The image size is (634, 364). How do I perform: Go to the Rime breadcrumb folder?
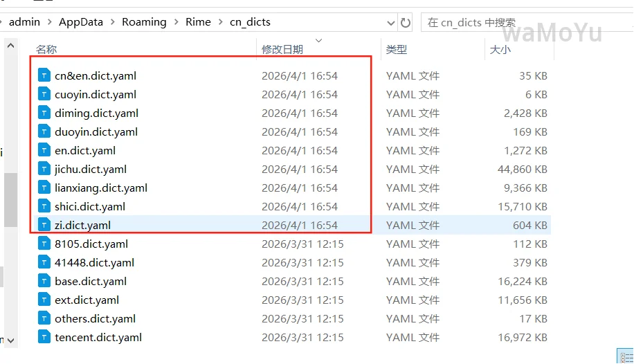coord(198,22)
